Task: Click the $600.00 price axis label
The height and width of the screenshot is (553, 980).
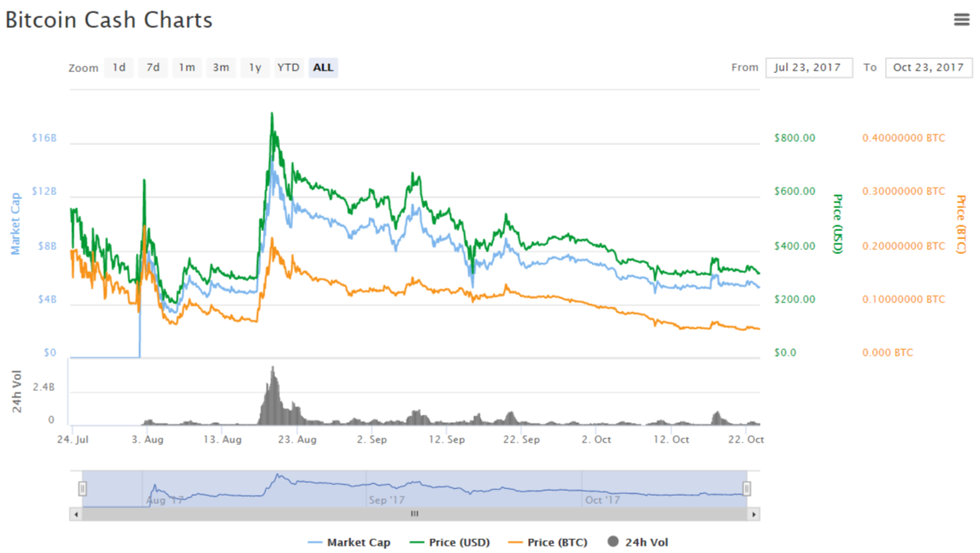Action: pos(794,191)
